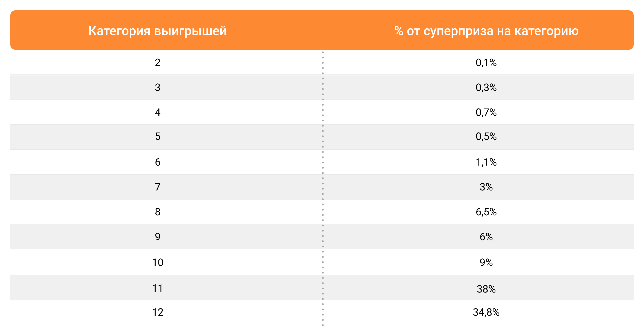Image resolution: width=644 pixels, height=326 pixels.
Task: Click the 0,1% percentage value
Action: click(x=486, y=62)
